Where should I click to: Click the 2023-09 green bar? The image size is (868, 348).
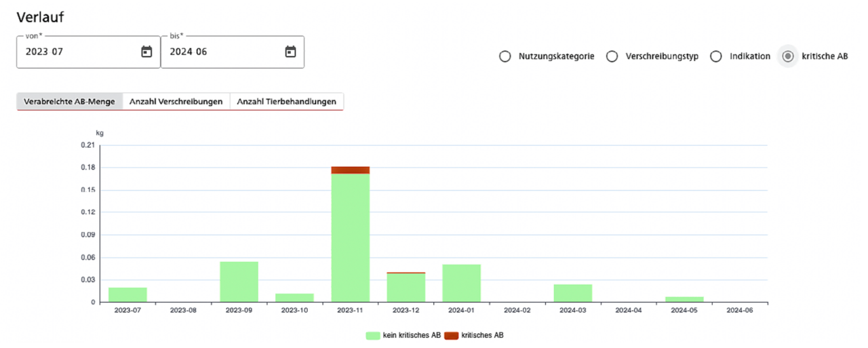point(239,282)
